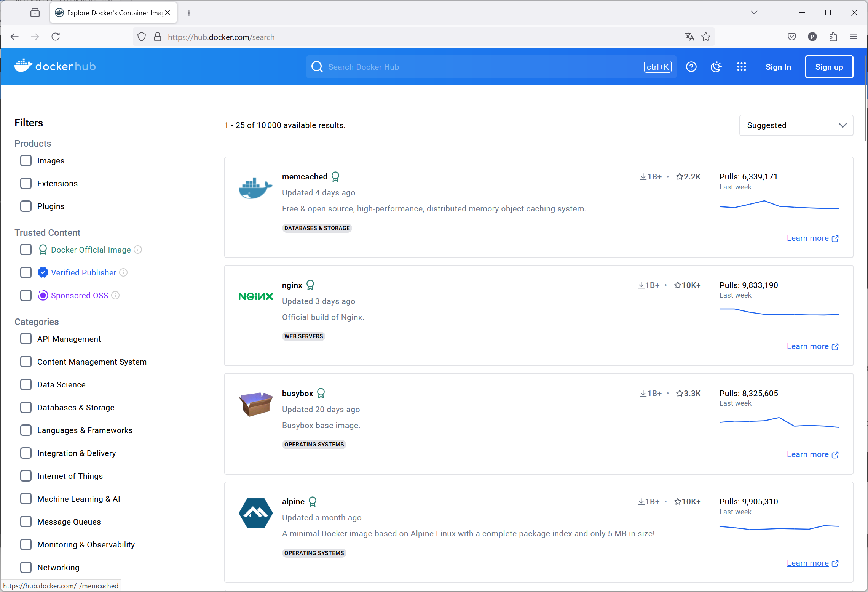Check the Databases & Storage category
The image size is (868, 592).
click(26, 407)
